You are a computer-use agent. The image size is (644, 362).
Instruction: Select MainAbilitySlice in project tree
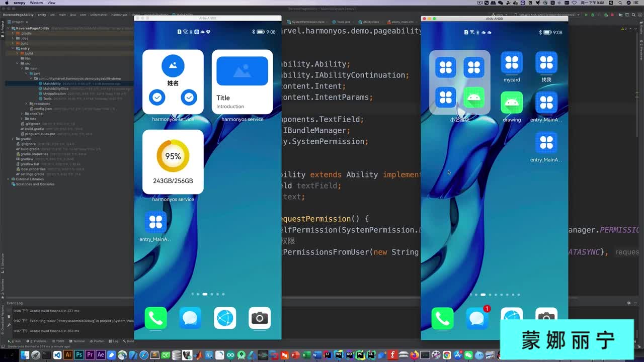tap(55, 88)
